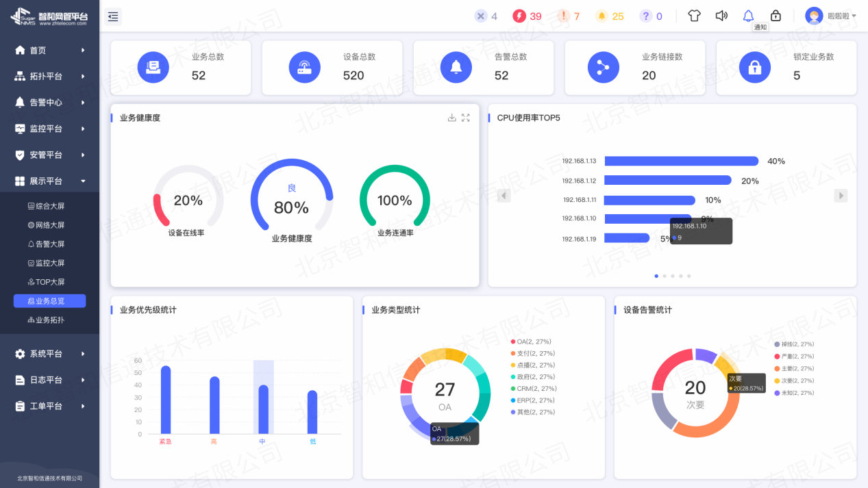Toggle the OA legend item
Viewport: 868px width, 488px height.
point(531,342)
